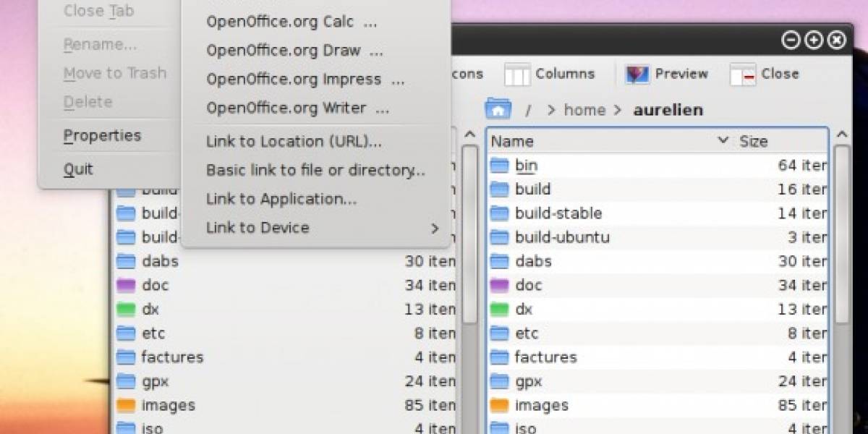Click left pane scrollbar up arrow

pyautogui.click(x=469, y=135)
